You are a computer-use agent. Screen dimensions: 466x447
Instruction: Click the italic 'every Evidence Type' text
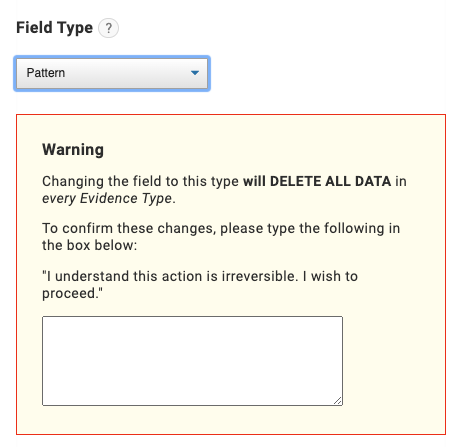tap(107, 199)
